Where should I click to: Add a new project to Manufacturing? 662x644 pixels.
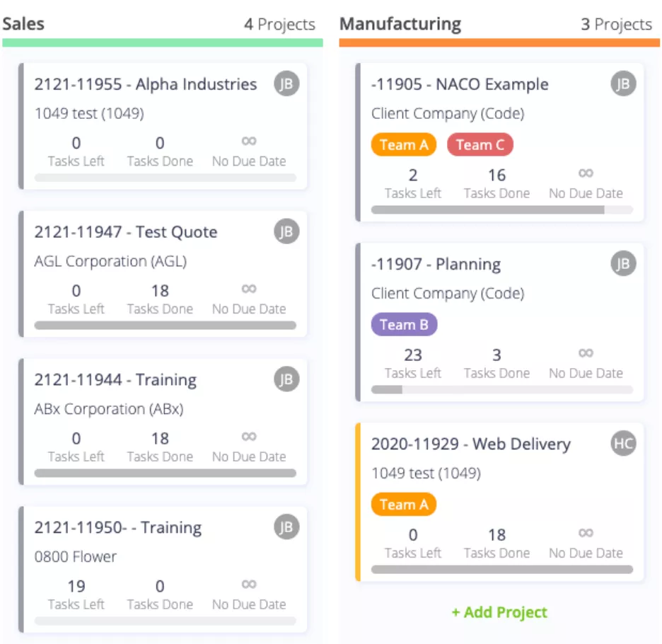coord(499,612)
